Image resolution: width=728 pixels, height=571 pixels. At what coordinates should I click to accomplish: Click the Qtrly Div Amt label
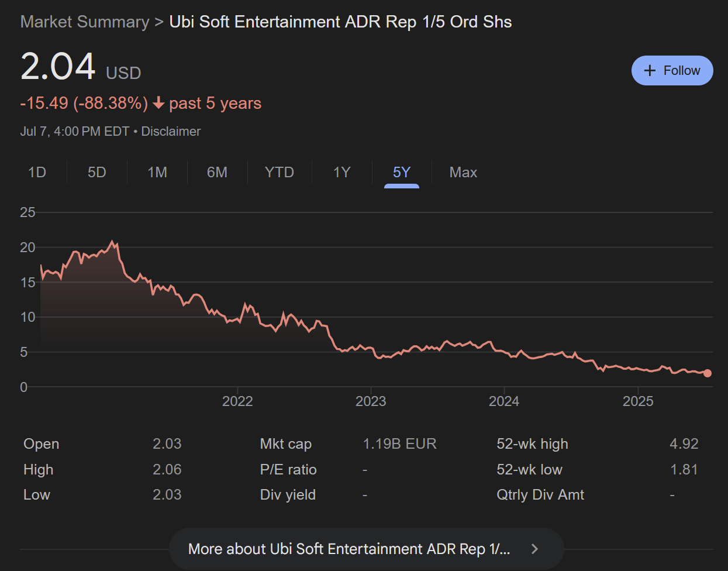(x=540, y=495)
